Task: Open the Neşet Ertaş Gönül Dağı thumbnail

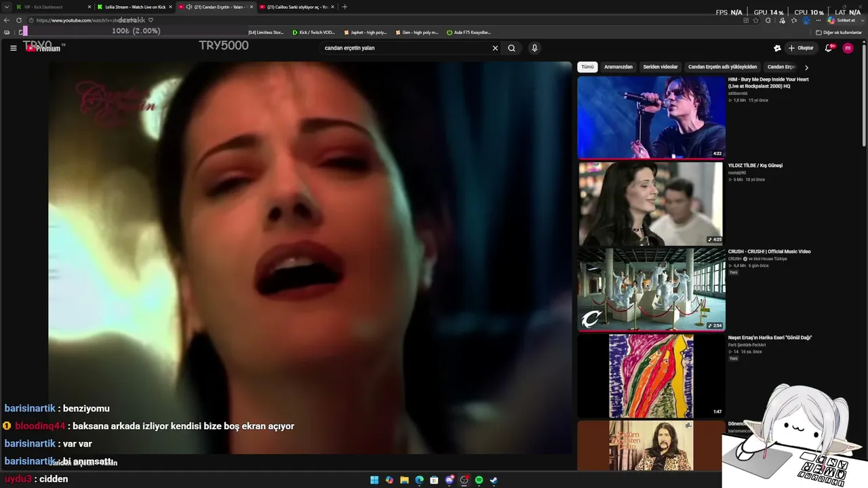Action: point(651,376)
